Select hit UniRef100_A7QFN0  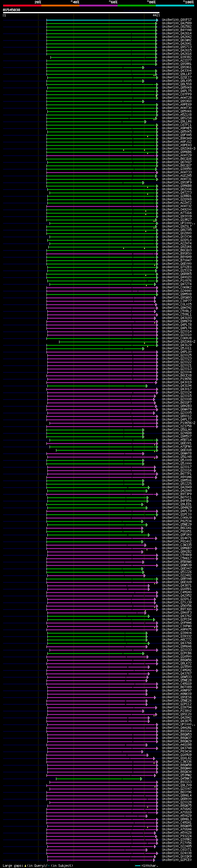pos(177,447)
